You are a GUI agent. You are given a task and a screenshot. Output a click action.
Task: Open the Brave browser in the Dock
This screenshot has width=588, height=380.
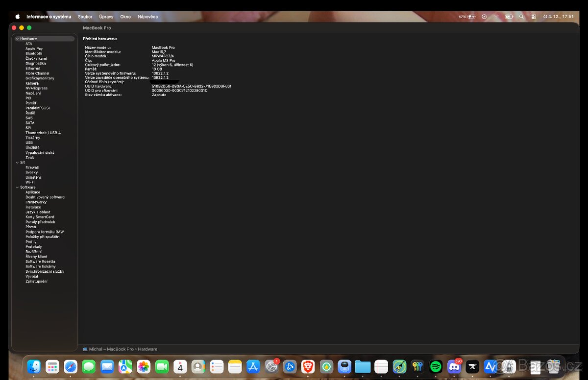[308, 366]
